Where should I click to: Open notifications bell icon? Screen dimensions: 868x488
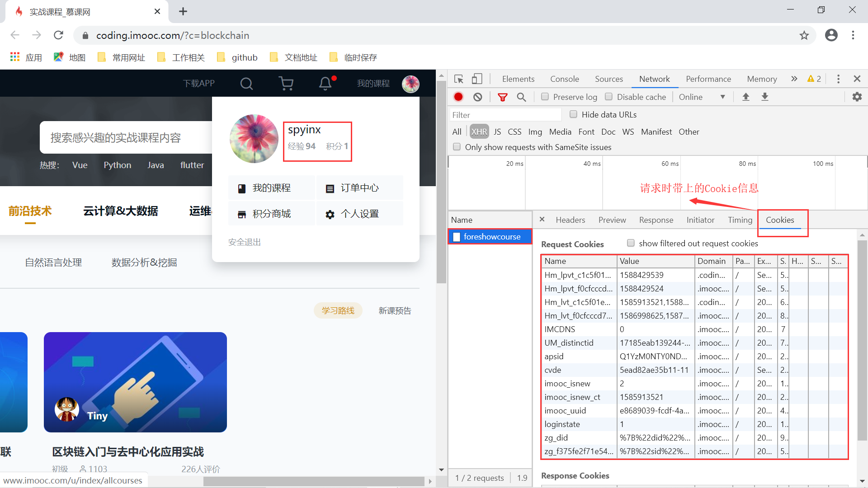325,83
